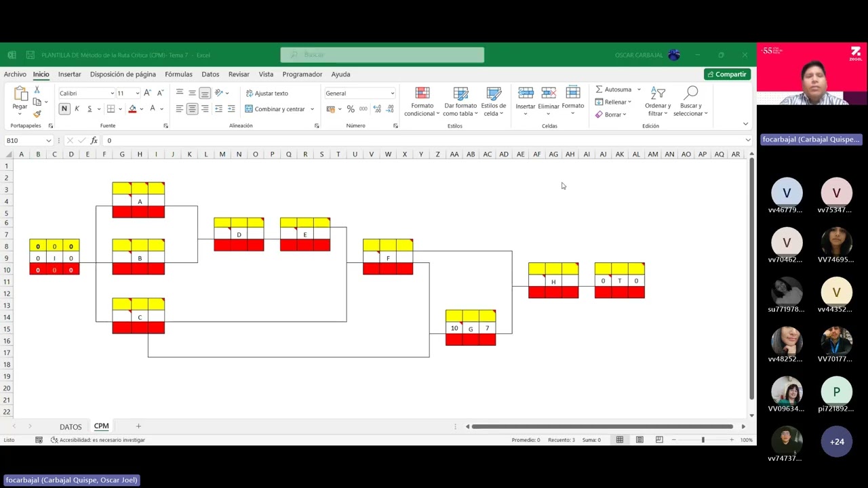Click the Combinar y centrar button
868x488 pixels.
275,109
